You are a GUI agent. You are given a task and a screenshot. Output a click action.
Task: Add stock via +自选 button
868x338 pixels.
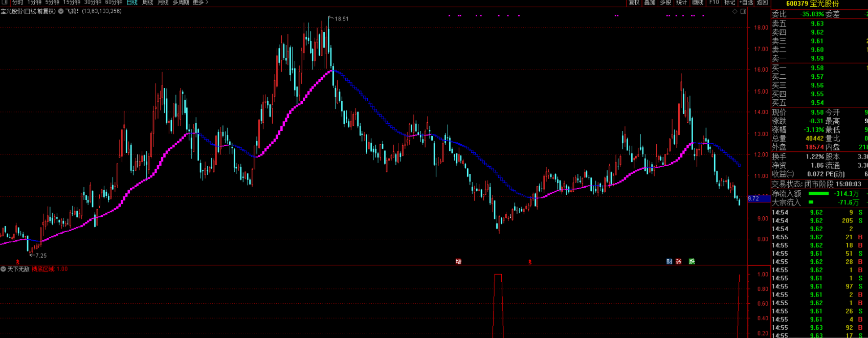[746, 3]
